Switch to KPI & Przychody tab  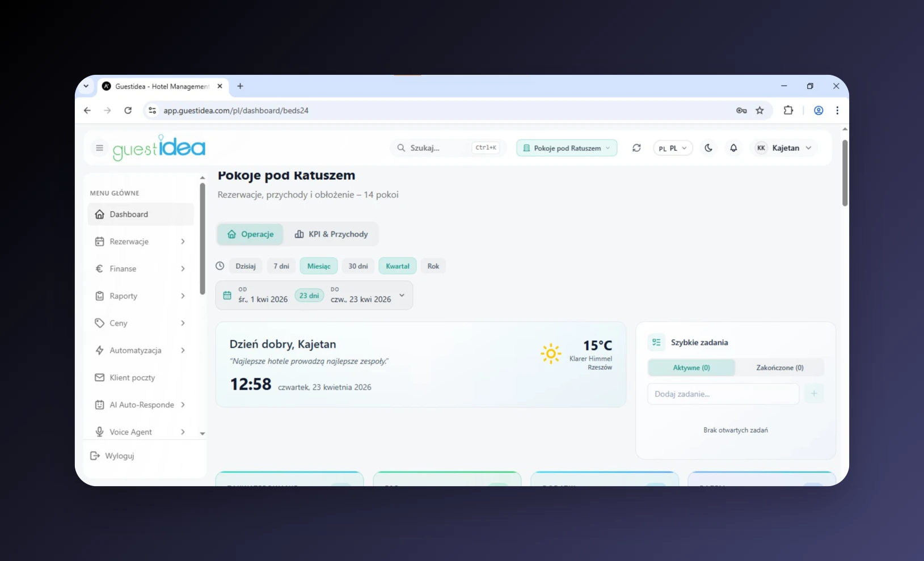(x=331, y=234)
